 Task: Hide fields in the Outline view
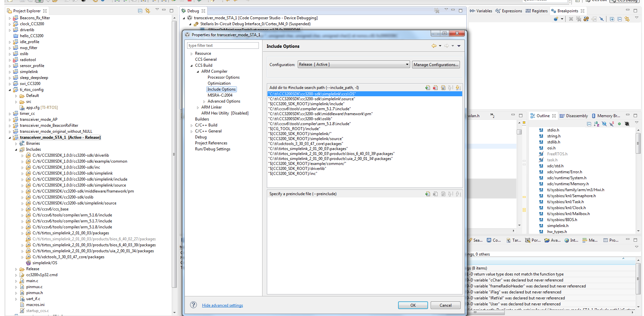pyautogui.click(x=604, y=124)
